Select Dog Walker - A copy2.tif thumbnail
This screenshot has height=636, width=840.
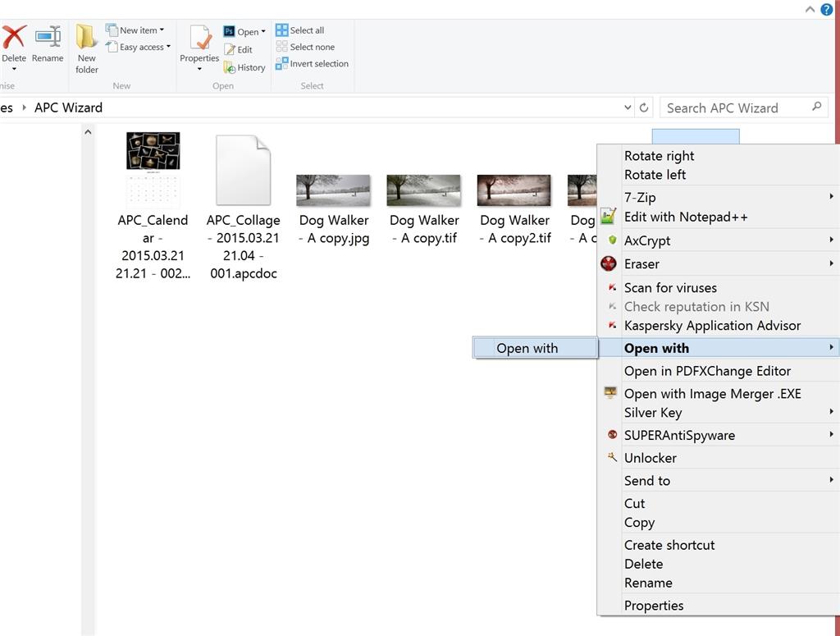pyautogui.click(x=514, y=190)
